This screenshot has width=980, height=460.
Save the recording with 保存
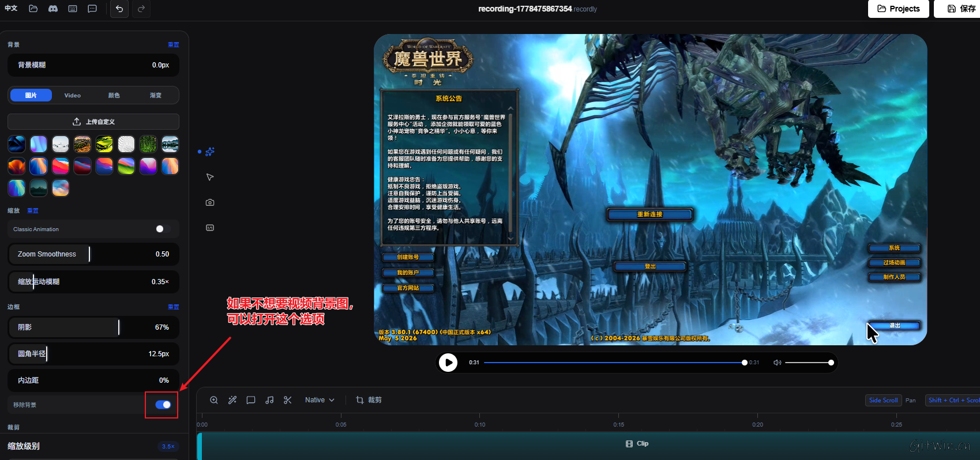coord(960,9)
